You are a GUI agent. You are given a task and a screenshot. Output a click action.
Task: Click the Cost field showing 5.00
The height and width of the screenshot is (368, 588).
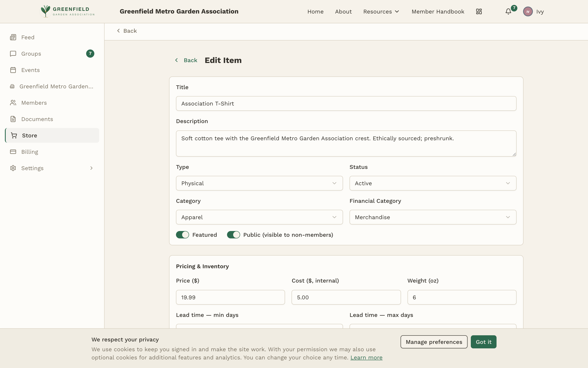point(346,297)
